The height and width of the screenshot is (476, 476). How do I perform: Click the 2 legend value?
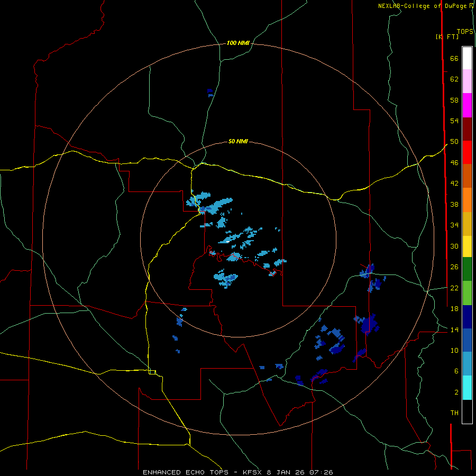(456, 392)
